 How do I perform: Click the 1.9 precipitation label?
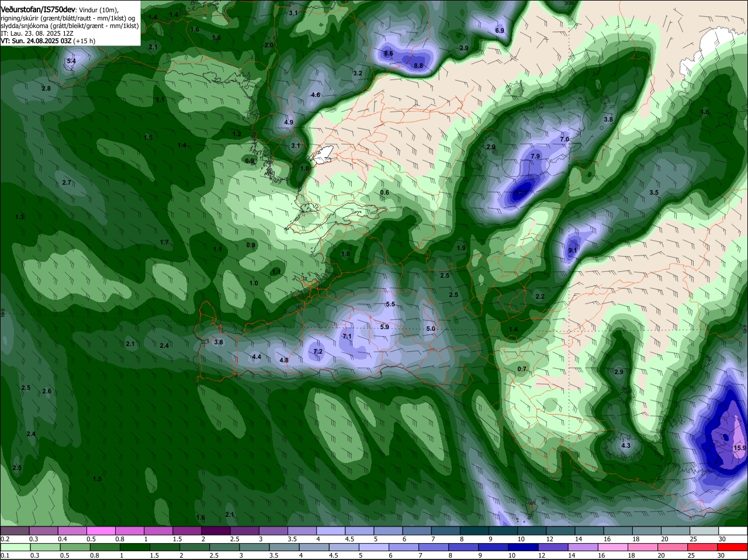461,248
